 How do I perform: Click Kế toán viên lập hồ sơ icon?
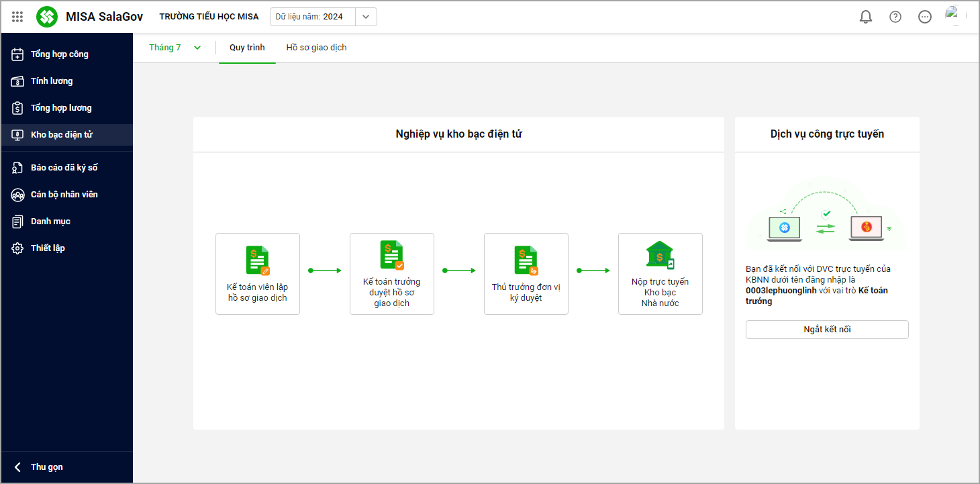coord(257,260)
